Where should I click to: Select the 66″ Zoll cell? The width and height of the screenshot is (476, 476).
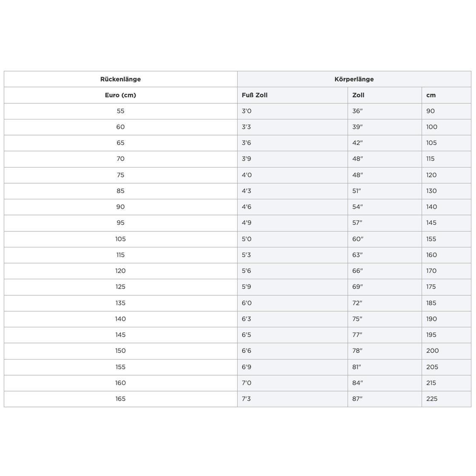click(x=357, y=271)
